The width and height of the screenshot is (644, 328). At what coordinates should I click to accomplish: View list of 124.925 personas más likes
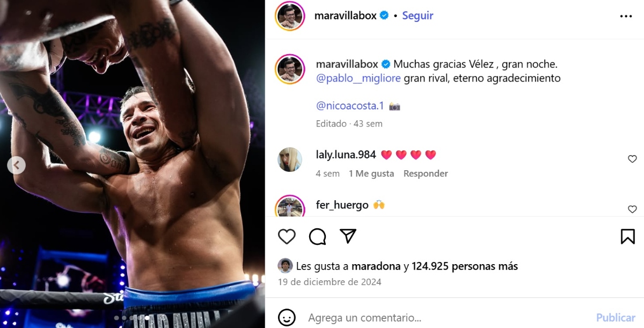coord(465,266)
